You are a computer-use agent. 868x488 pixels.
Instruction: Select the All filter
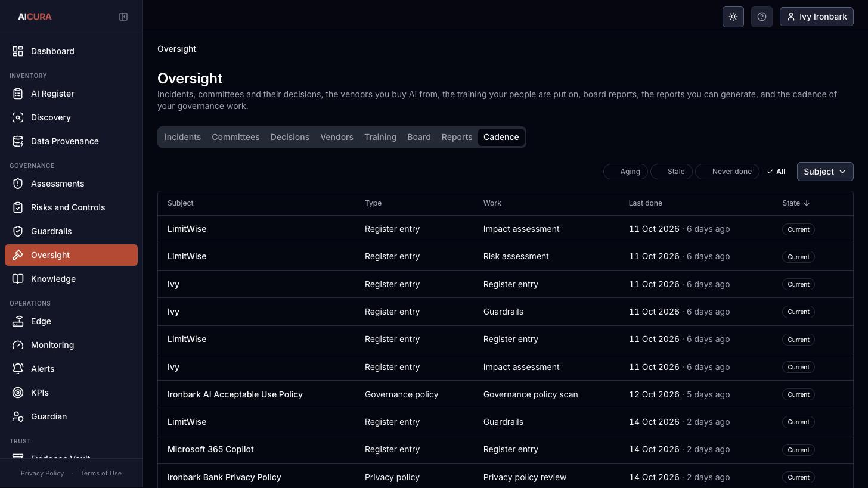click(x=776, y=172)
